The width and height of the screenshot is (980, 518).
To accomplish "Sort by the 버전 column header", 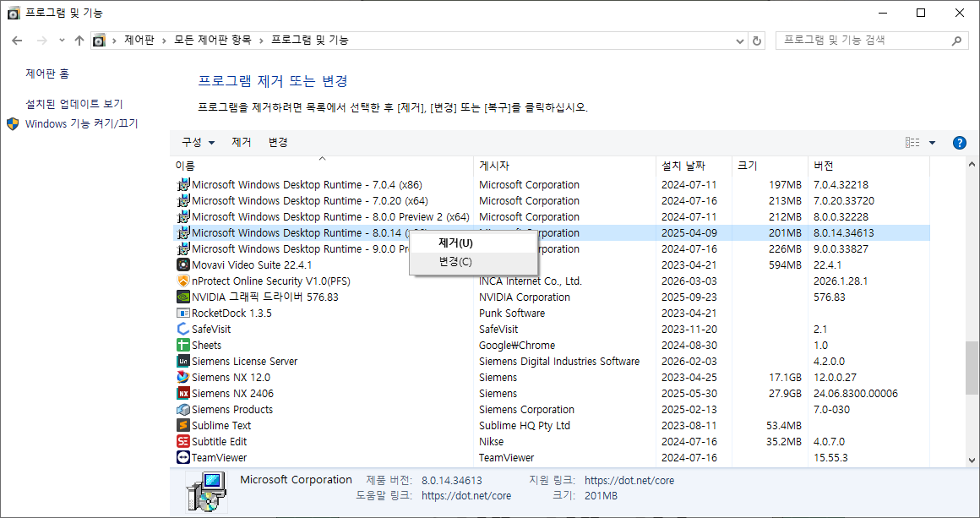I will click(x=868, y=166).
